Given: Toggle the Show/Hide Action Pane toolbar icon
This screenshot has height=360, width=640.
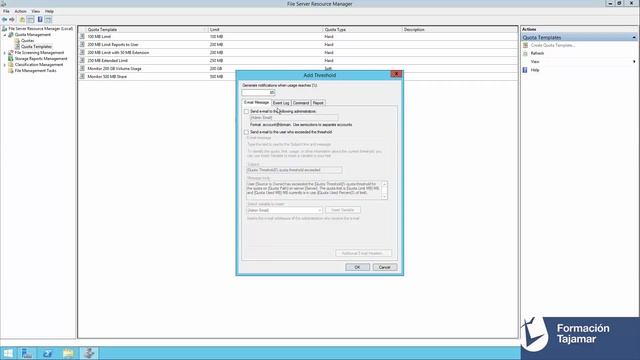Looking at the screenshot, I should point(48,20).
